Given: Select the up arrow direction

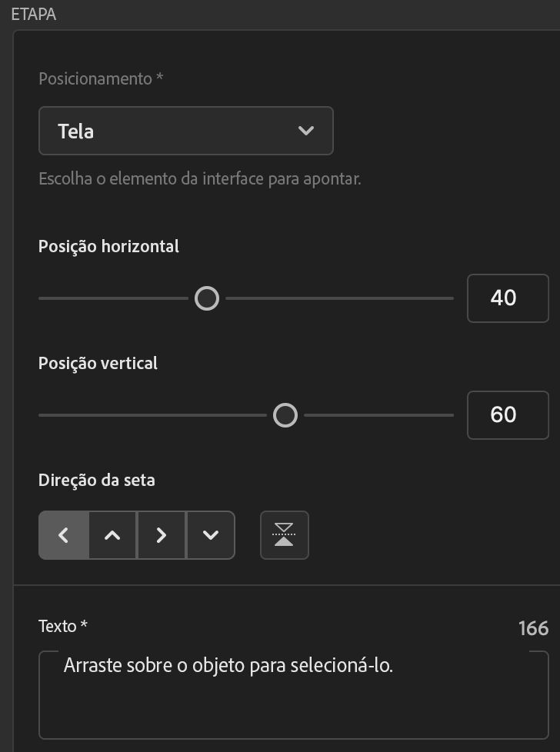Looking at the screenshot, I should coord(112,535).
